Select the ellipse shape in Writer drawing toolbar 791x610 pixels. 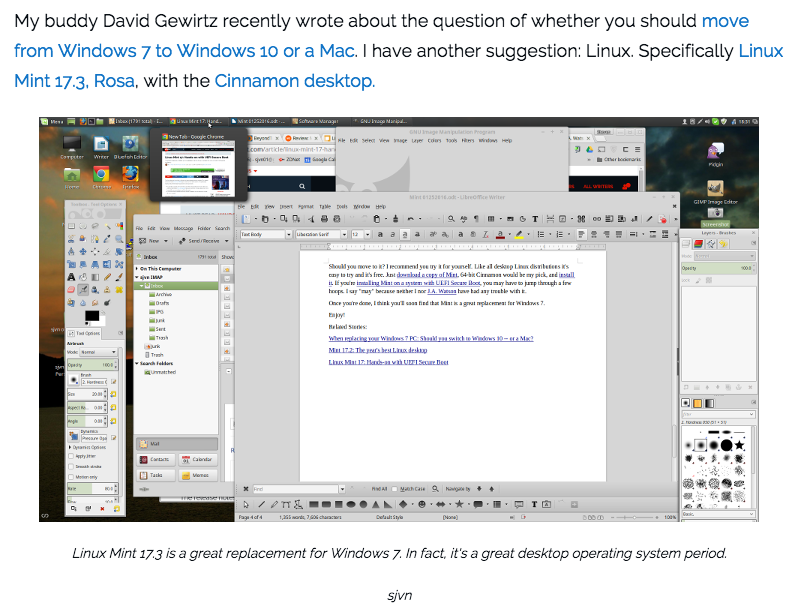351,504
